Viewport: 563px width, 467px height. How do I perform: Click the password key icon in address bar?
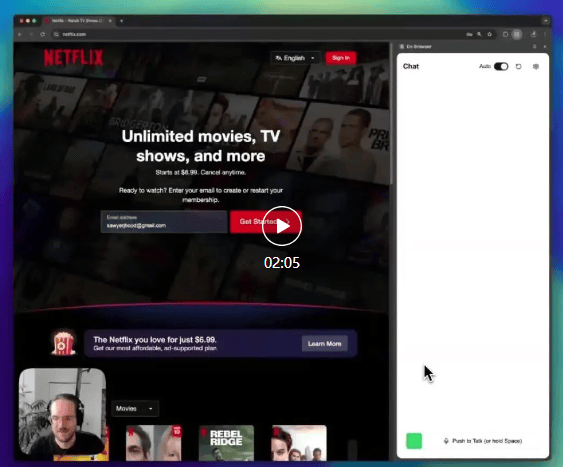click(469, 34)
